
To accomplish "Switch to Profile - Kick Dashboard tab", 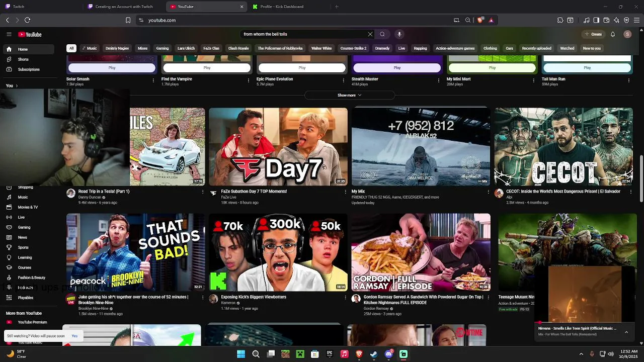I will click(x=289, y=7).
